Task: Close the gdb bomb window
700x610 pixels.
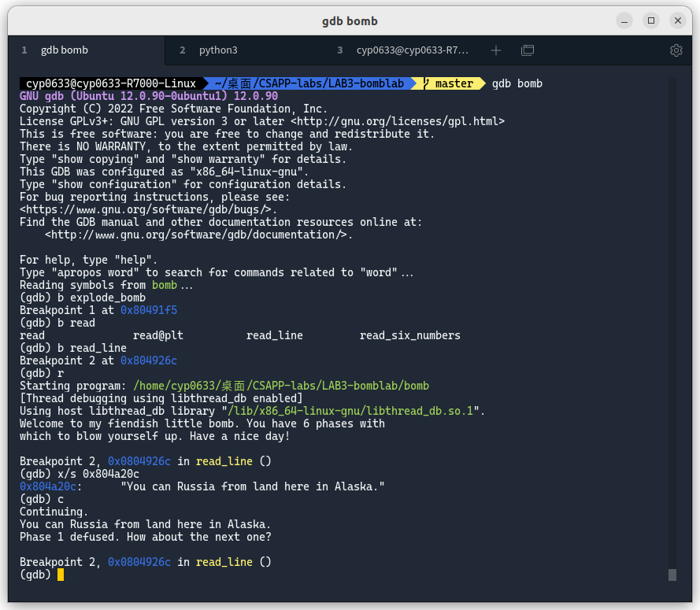Action: [x=678, y=21]
